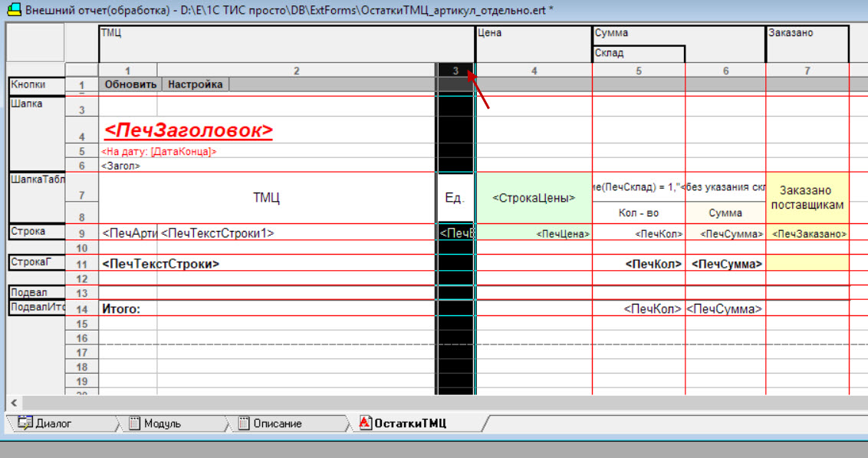Click the horizontal scrollbar track
The height and width of the screenshot is (458, 868).
(x=443, y=403)
